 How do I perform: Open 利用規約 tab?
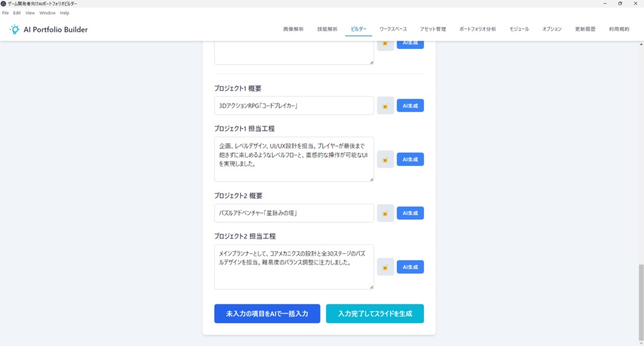(619, 29)
